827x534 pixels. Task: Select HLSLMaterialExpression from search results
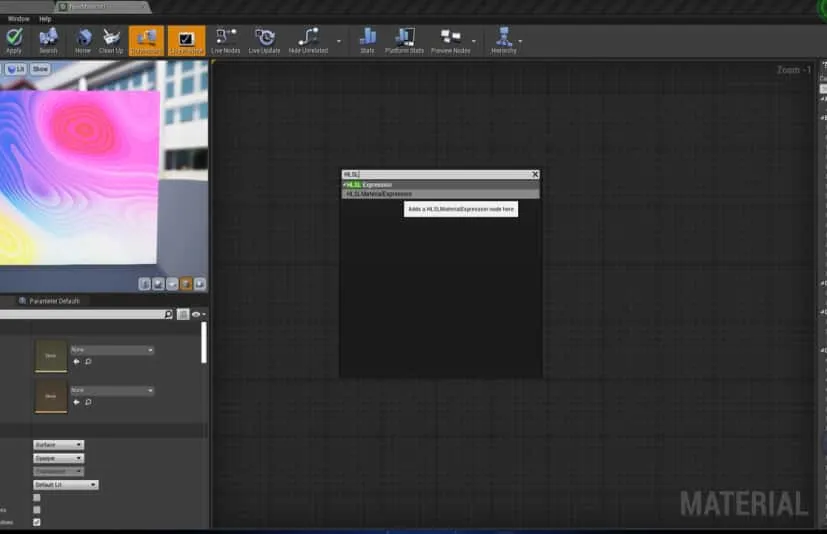380,194
